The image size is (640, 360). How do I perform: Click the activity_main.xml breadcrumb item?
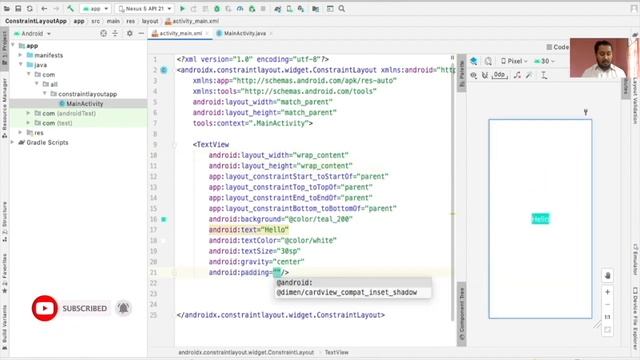tap(192, 21)
